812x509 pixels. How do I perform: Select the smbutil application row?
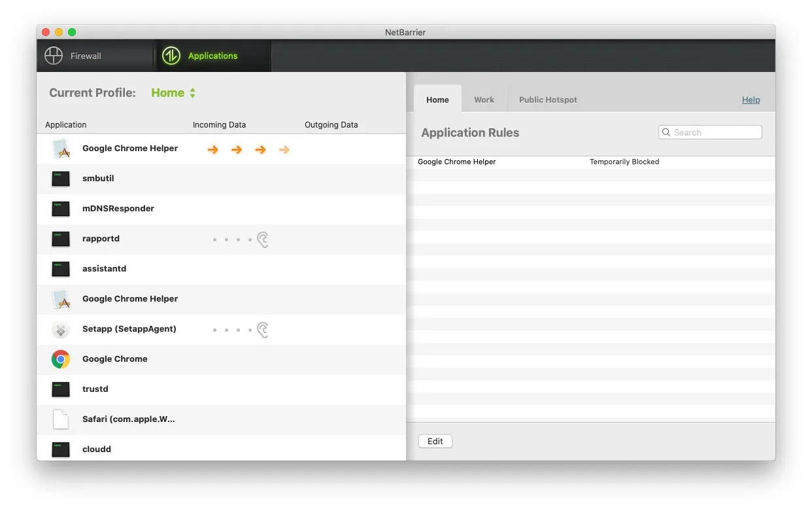[x=221, y=179]
